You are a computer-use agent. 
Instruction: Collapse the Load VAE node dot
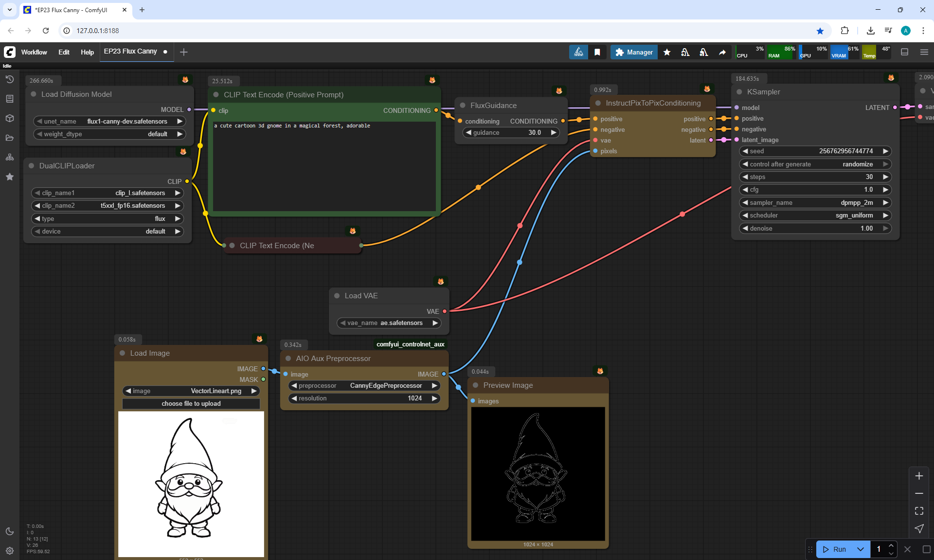click(x=337, y=296)
